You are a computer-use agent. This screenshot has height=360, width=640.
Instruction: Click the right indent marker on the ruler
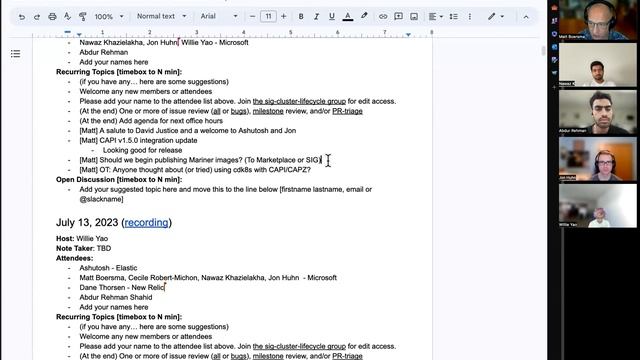[x=408, y=35]
